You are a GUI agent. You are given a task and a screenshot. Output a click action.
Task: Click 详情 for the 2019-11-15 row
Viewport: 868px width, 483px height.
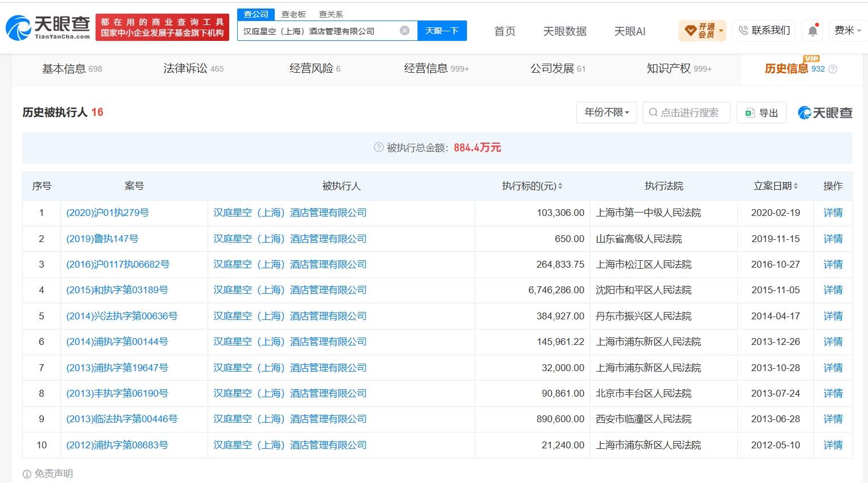(833, 239)
